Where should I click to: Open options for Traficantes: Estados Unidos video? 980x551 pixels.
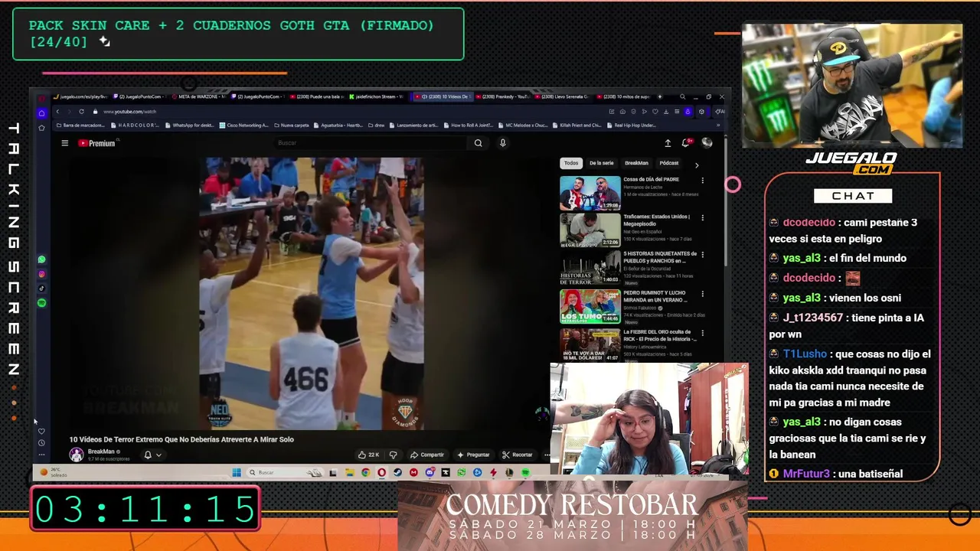click(702, 217)
